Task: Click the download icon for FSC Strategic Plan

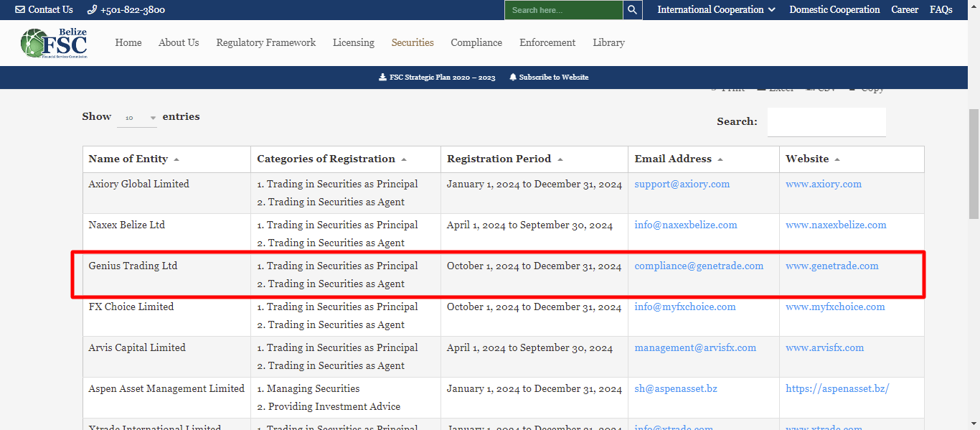Action: [382, 78]
